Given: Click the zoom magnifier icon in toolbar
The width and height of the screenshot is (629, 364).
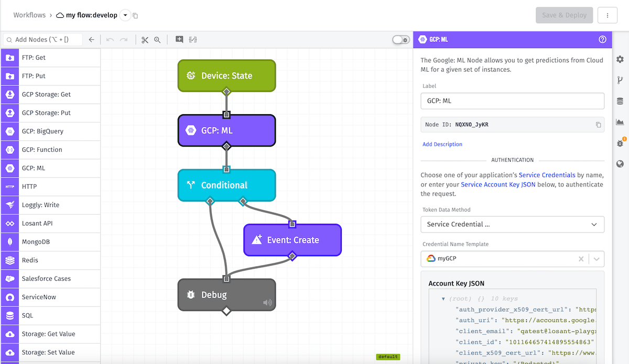Looking at the screenshot, I should pyautogui.click(x=157, y=39).
